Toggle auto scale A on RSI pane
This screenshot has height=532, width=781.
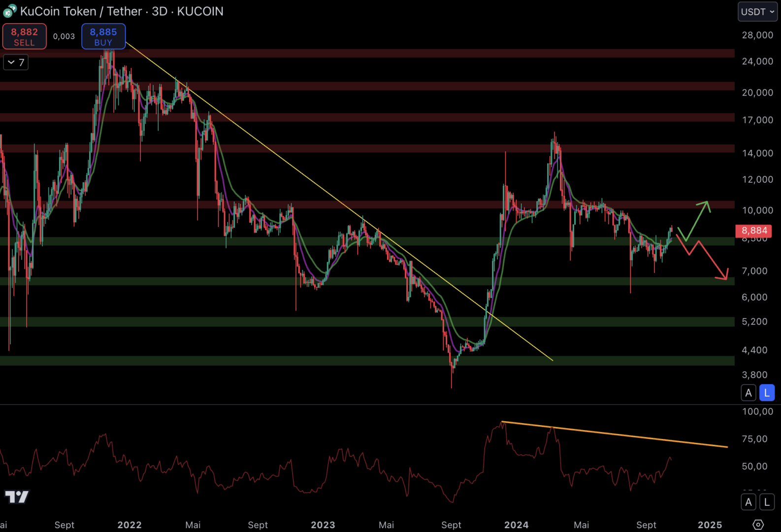(x=748, y=502)
